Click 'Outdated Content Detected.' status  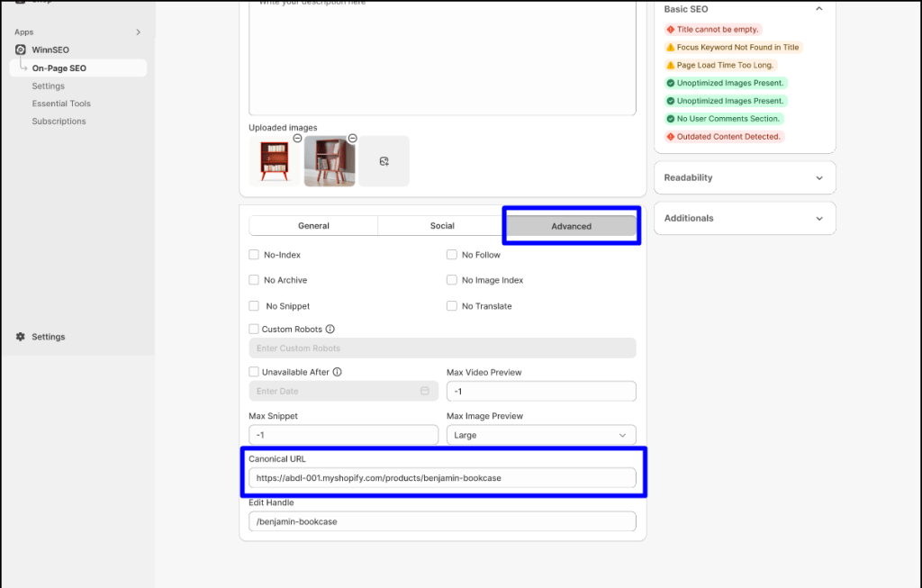coord(728,136)
